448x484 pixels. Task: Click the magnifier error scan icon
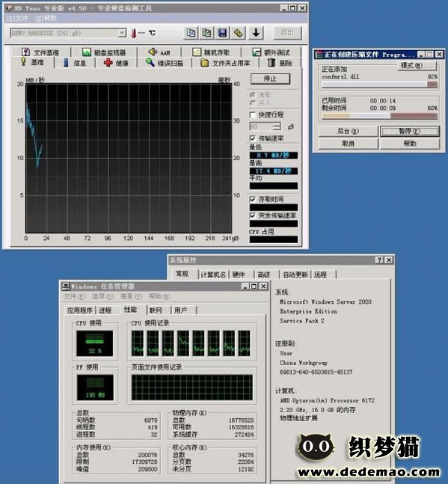(150, 62)
